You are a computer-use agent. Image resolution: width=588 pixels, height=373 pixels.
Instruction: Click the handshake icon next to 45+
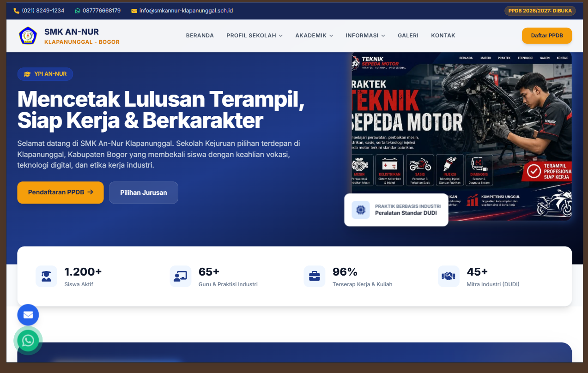pos(449,276)
